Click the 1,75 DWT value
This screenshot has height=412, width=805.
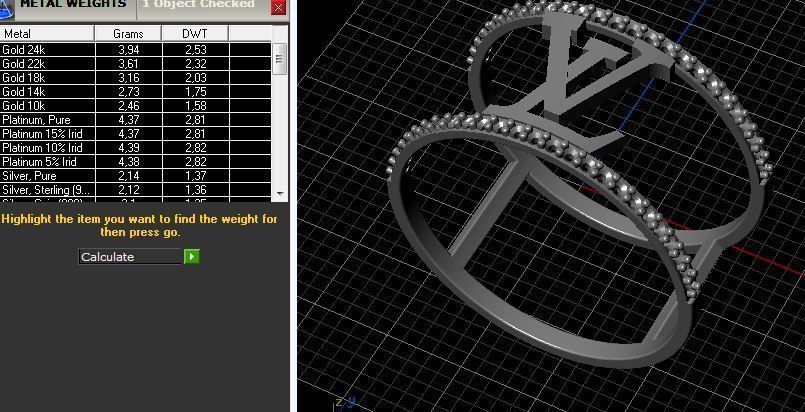[195, 92]
